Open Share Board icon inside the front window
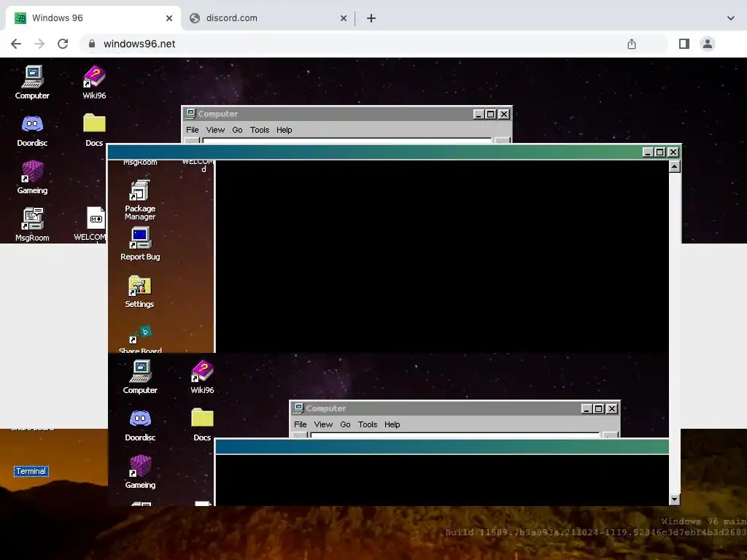 click(x=140, y=339)
